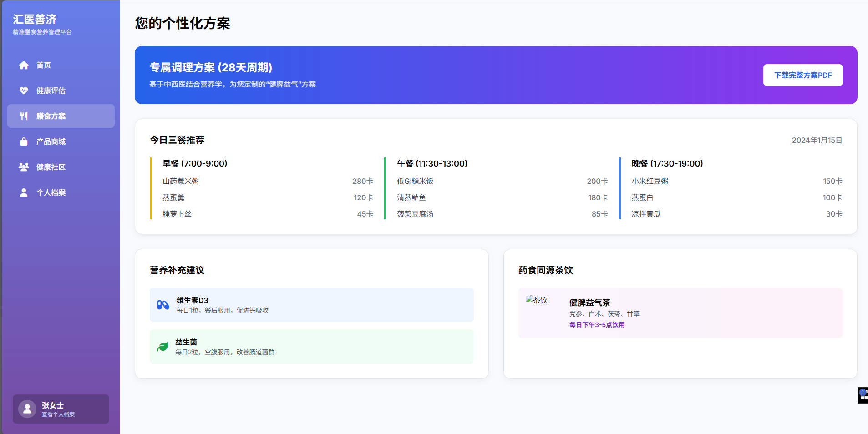Open 查看个人档案 link under 张女士
The width and height of the screenshot is (868, 434).
(x=58, y=414)
